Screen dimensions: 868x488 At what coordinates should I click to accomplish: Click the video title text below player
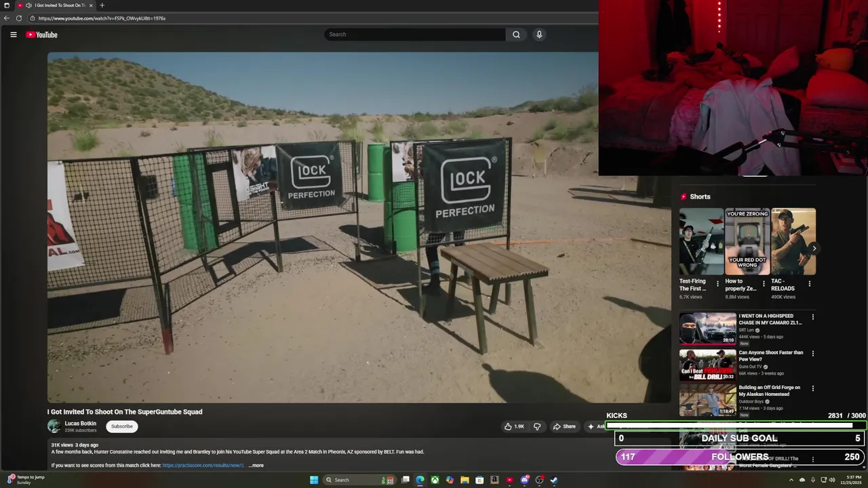pyautogui.click(x=125, y=411)
